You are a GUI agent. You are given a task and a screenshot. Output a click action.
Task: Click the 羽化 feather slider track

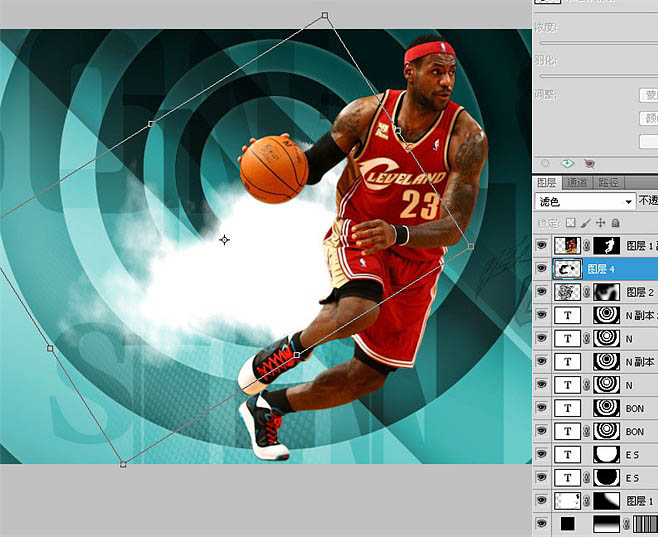(x=599, y=76)
